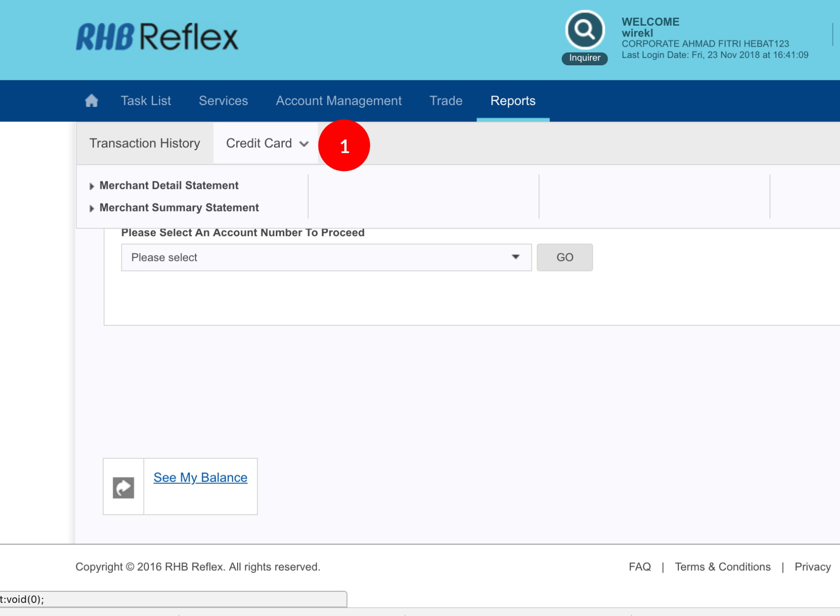
Task: Expand Merchant Detail Statement arrow
Action: click(x=91, y=186)
